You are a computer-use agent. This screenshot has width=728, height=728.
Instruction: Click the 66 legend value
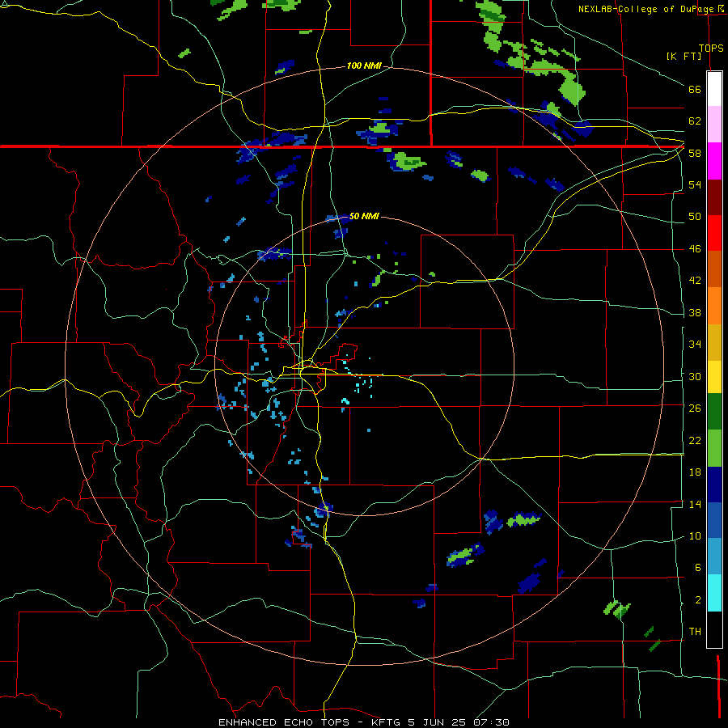pos(695,90)
